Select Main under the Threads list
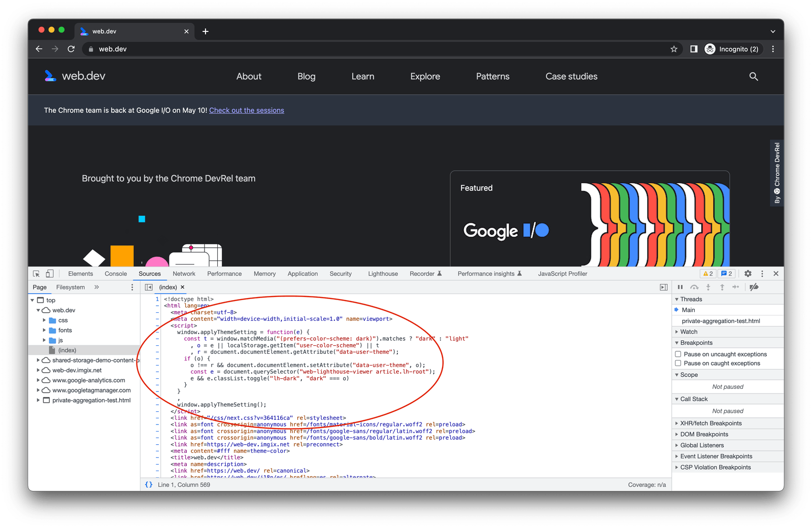 pos(689,310)
